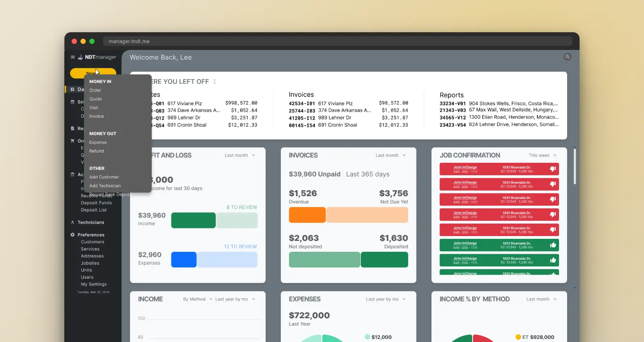The image size is (644, 342).
Task: Choose Add Customer in the Other section
Action: point(104,177)
